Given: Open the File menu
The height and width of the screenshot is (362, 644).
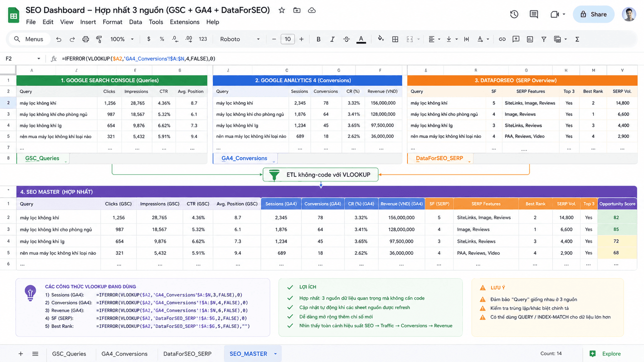Looking at the screenshot, I should [31, 22].
